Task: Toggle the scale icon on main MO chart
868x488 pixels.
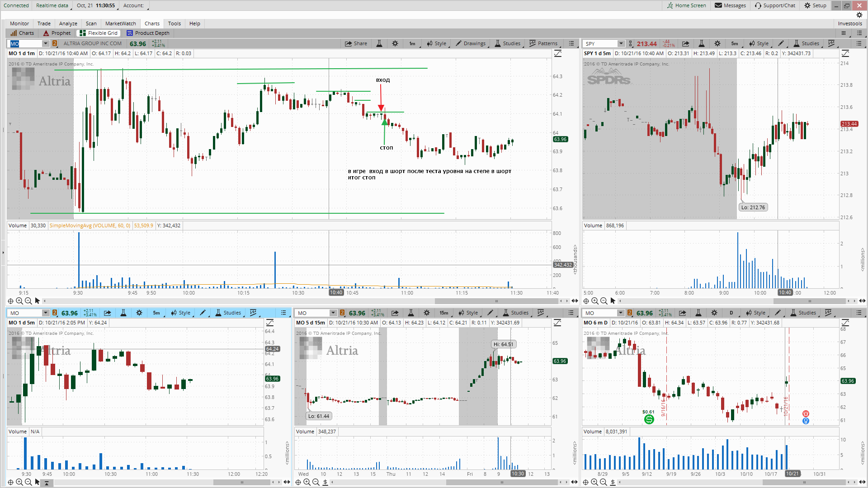Action: click(x=558, y=53)
